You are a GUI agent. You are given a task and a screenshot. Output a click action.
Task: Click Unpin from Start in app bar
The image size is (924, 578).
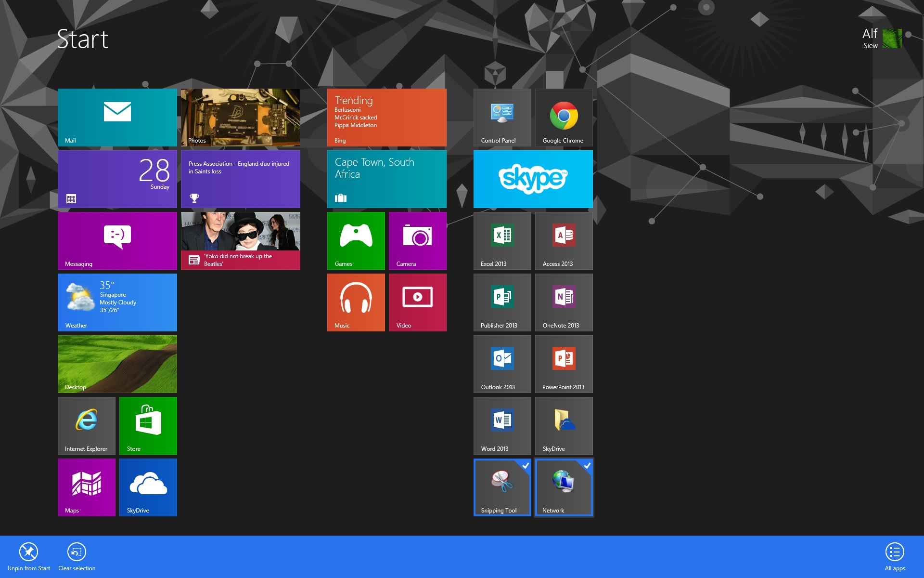click(29, 557)
